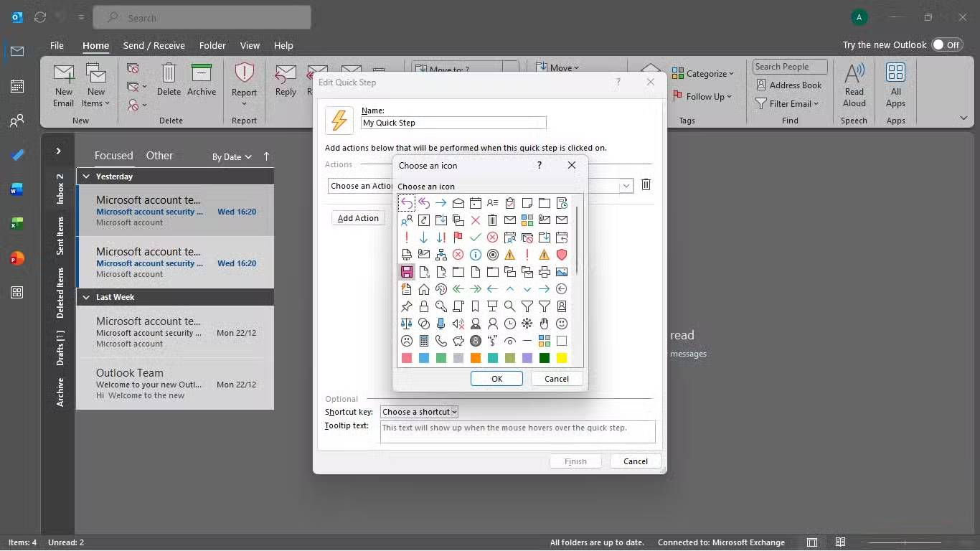980x551 pixels.
Task: Choose the blue microphone icon
Action: click(x=441, y=324)
